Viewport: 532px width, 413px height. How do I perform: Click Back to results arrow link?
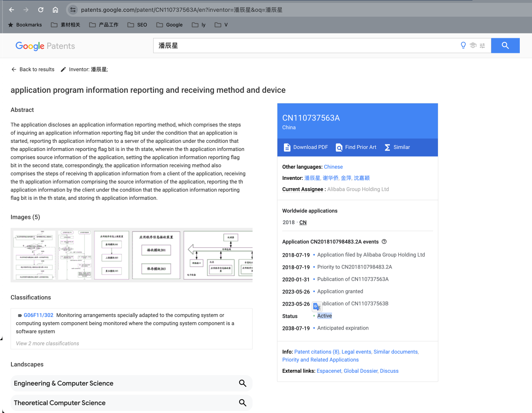coord(33,70)
